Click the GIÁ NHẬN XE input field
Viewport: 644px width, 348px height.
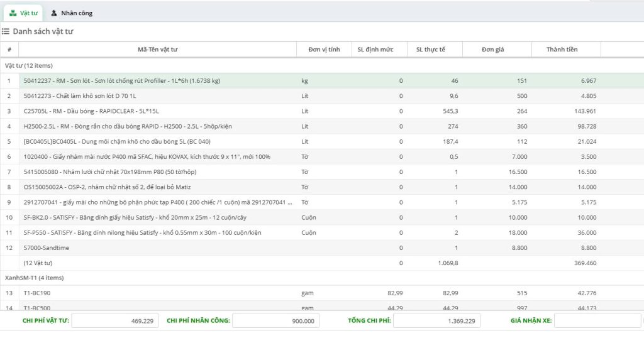click(597, 321)
